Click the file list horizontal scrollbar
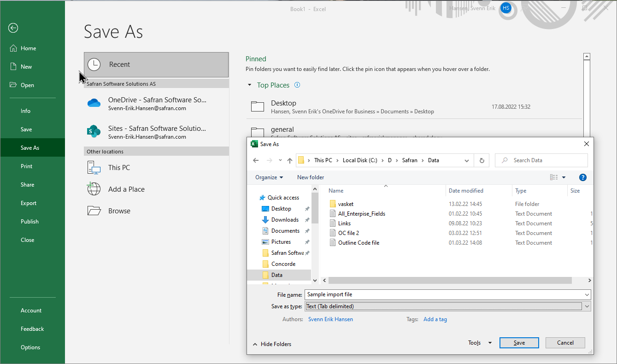The width and height of the screenshot is (617, 364). pos(450,280)
